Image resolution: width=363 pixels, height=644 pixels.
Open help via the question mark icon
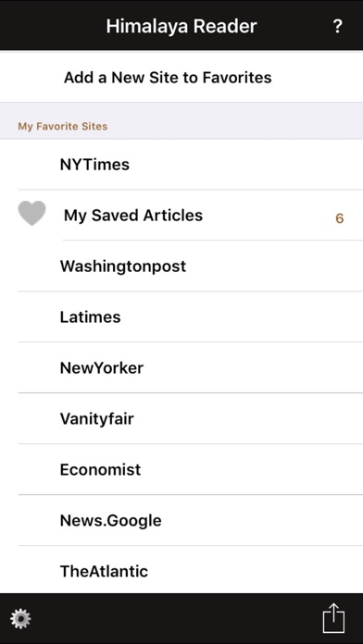click(337, 26)
